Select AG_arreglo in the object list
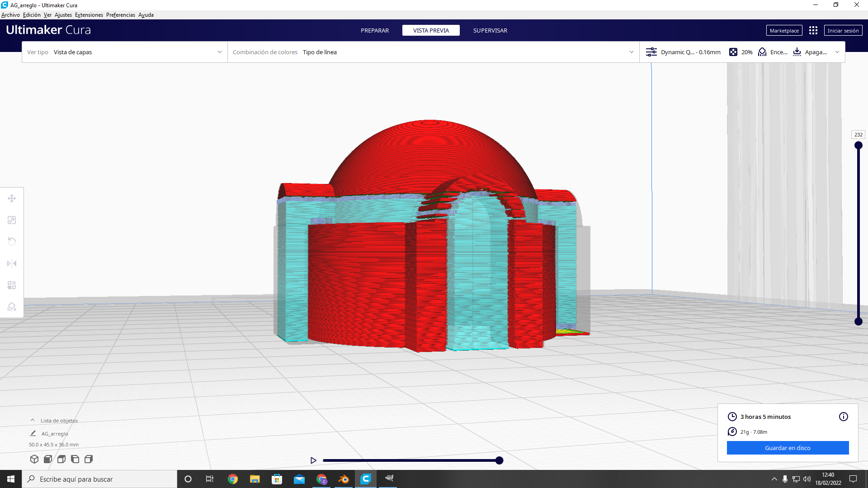 coord(55,434)
